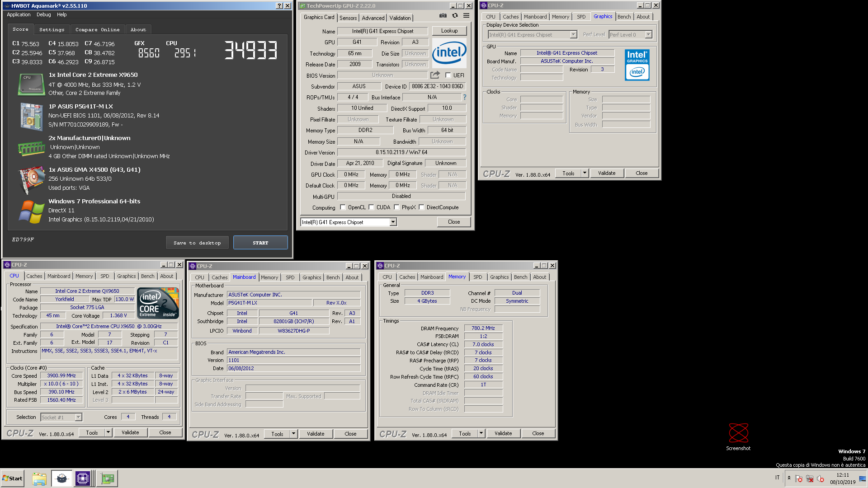Open the About tab in Aquamark
Screen dimensions: 868x488
coord(138,29)
